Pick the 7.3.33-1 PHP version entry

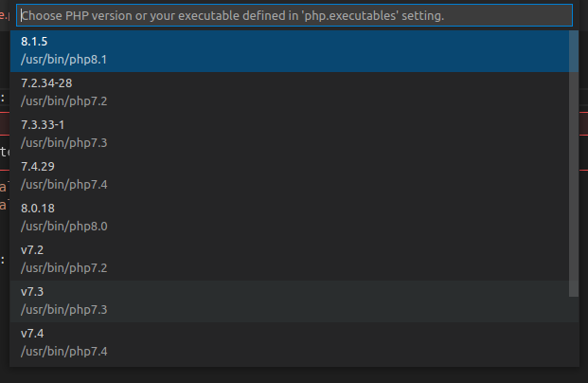click(43, 125)
